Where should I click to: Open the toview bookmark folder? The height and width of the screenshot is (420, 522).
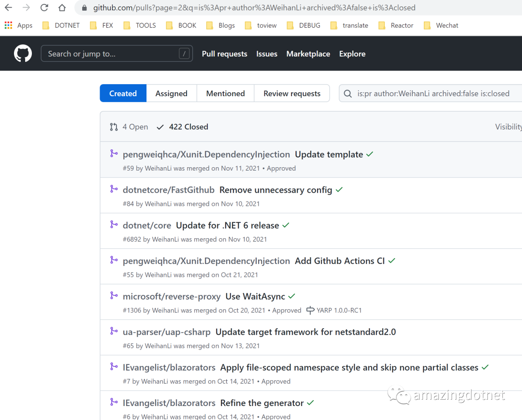click(261, 25)
